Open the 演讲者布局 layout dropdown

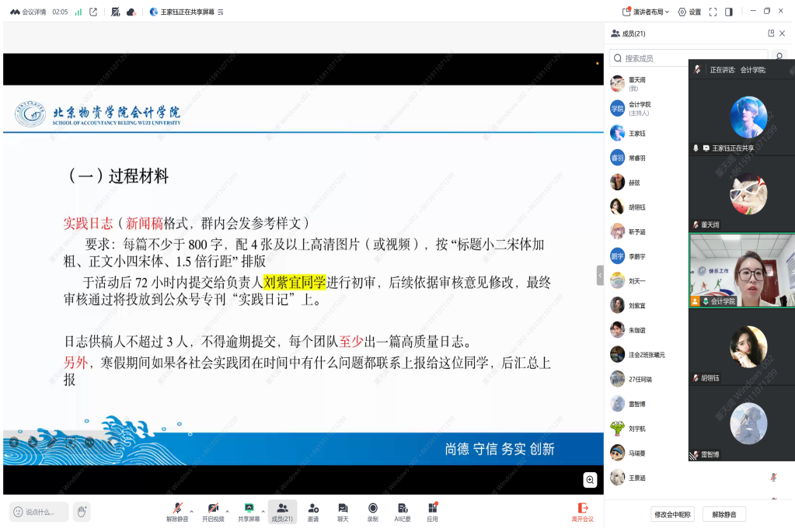(646, 12)
